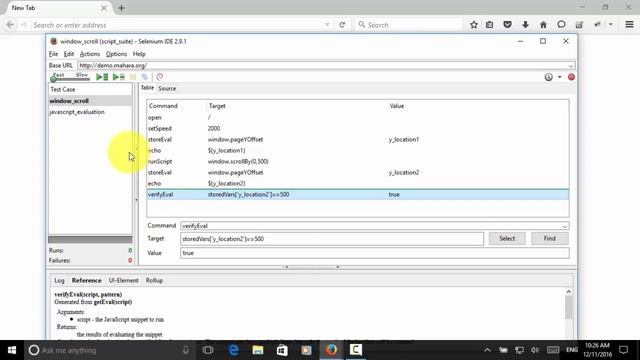Click the Firefox search box
This screenshot has height=360, width=640.
point(409,25)
